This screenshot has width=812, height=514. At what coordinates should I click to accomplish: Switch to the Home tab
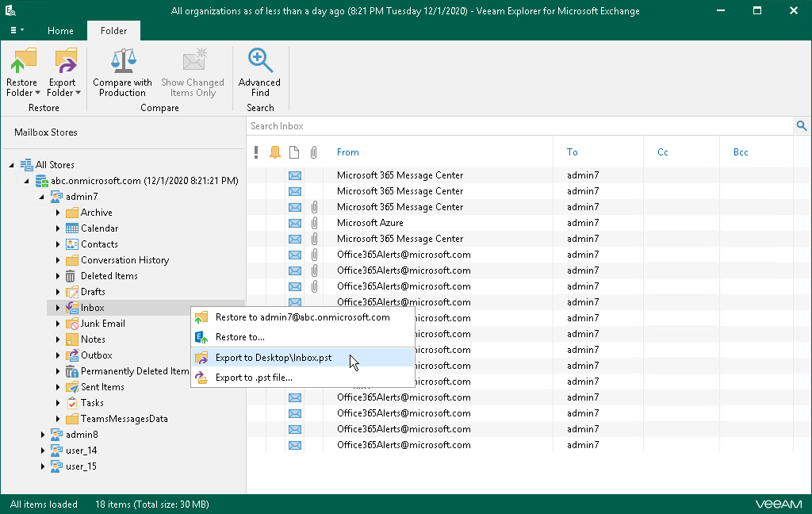pos(60,31)
